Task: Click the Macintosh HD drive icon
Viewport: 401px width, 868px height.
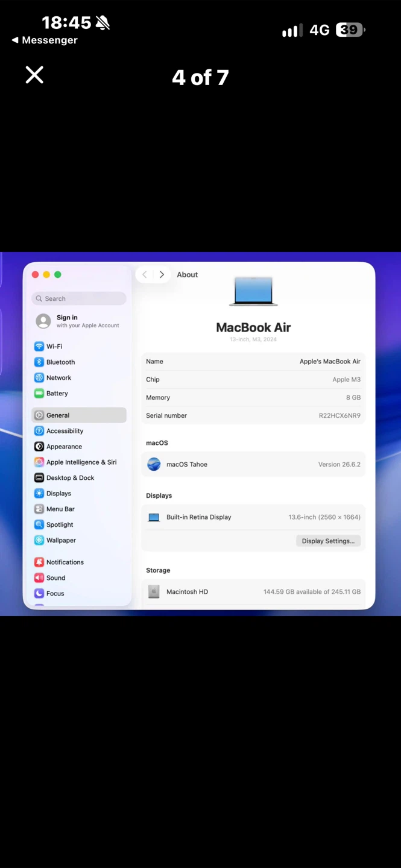Action: (x=154, y=592)
